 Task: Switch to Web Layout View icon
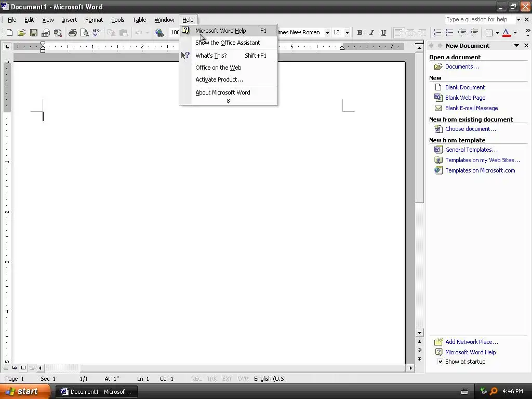[x=15, y=367]
